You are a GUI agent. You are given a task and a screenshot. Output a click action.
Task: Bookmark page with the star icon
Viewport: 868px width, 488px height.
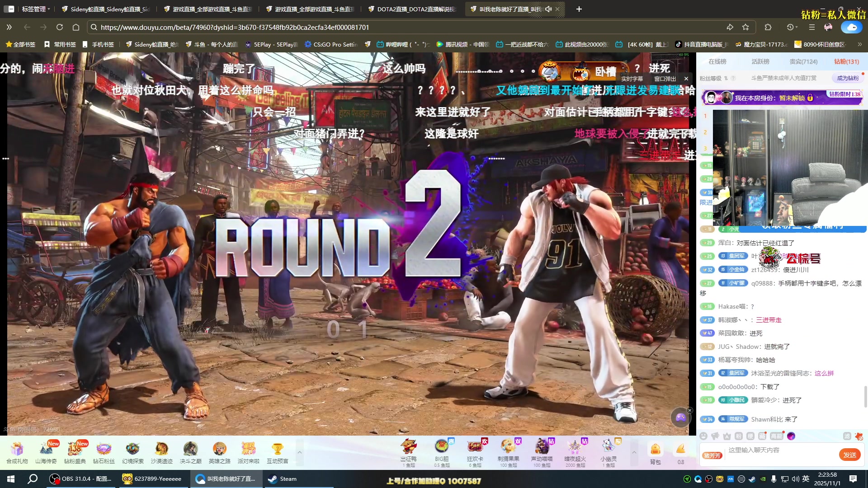(745, 27)
